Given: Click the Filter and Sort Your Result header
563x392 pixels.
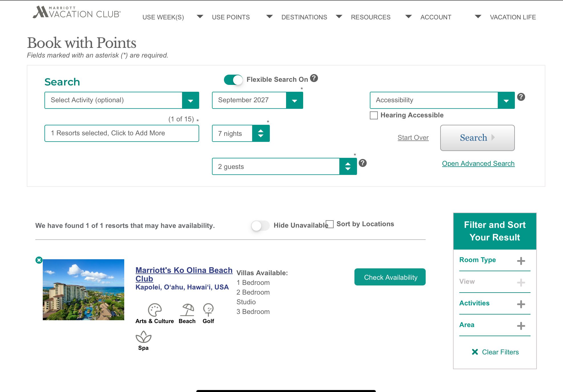Looking at the screenshot, I should 495,231.
